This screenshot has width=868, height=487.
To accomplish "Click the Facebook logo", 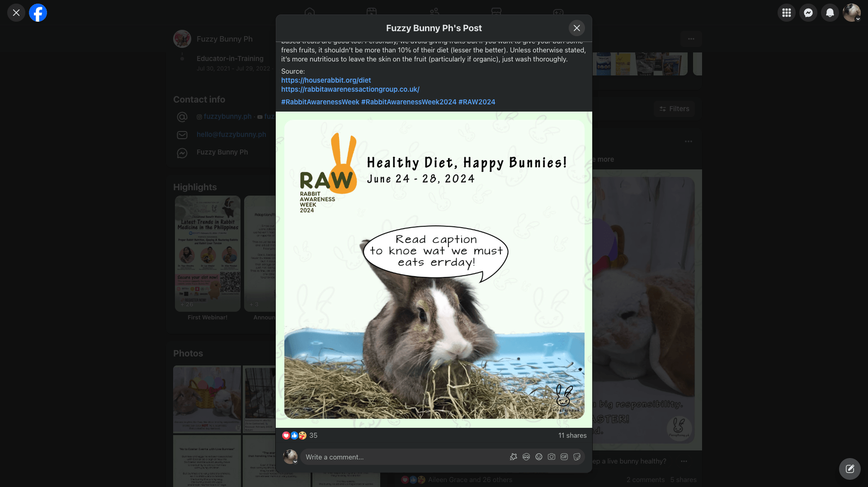I will (x=38, y=13).
